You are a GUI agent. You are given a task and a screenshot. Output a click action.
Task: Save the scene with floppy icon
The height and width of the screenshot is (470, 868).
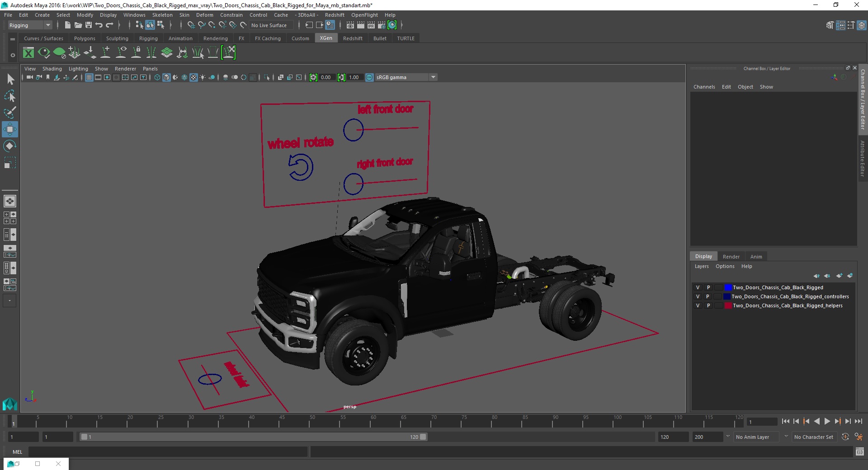click(x=89, y=25)
